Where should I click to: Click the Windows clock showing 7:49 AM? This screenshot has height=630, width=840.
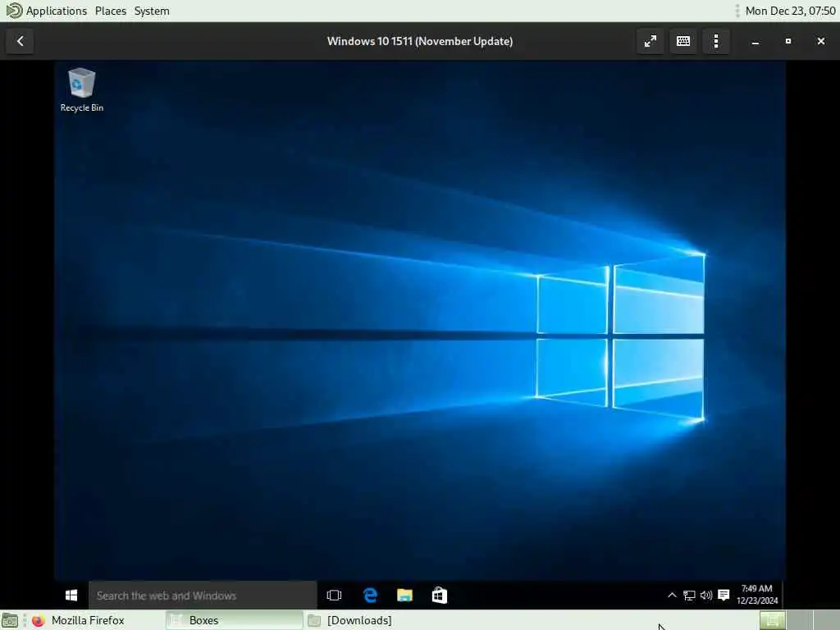click(757, 595)
